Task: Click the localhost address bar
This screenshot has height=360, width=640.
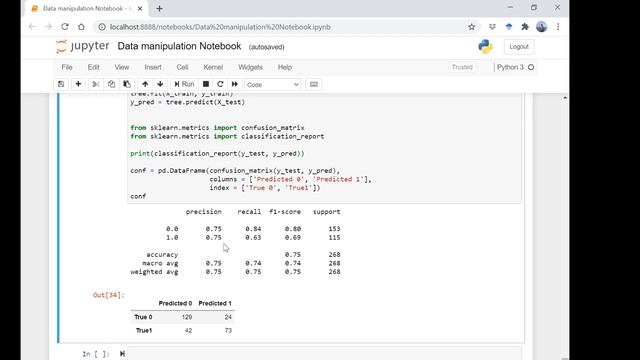Action: point(286,27)
